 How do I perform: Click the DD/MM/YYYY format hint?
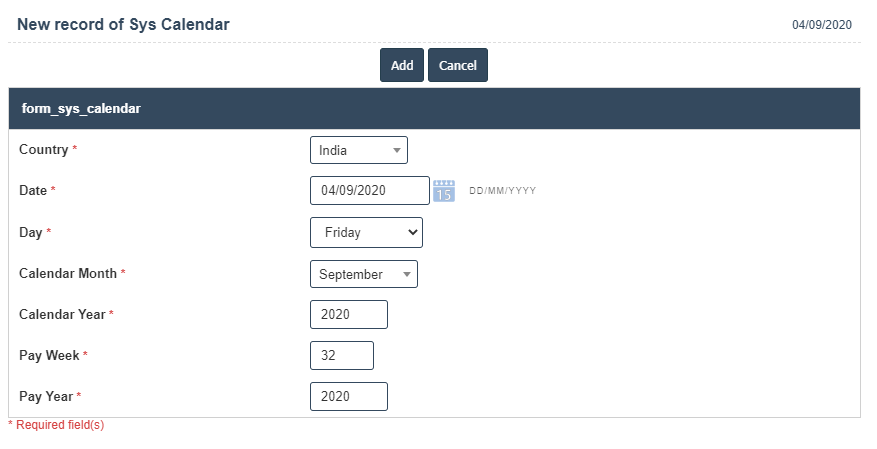click(x=502, y=190)
